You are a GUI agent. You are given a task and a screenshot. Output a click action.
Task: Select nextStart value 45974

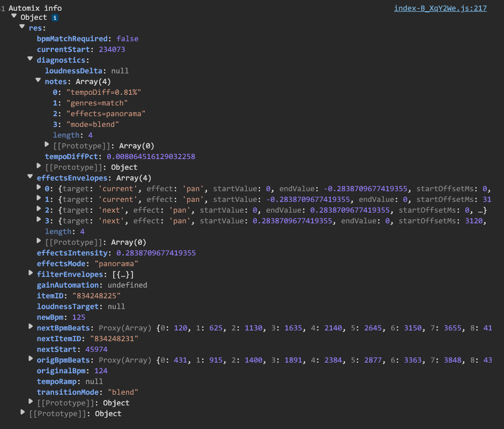97,349
